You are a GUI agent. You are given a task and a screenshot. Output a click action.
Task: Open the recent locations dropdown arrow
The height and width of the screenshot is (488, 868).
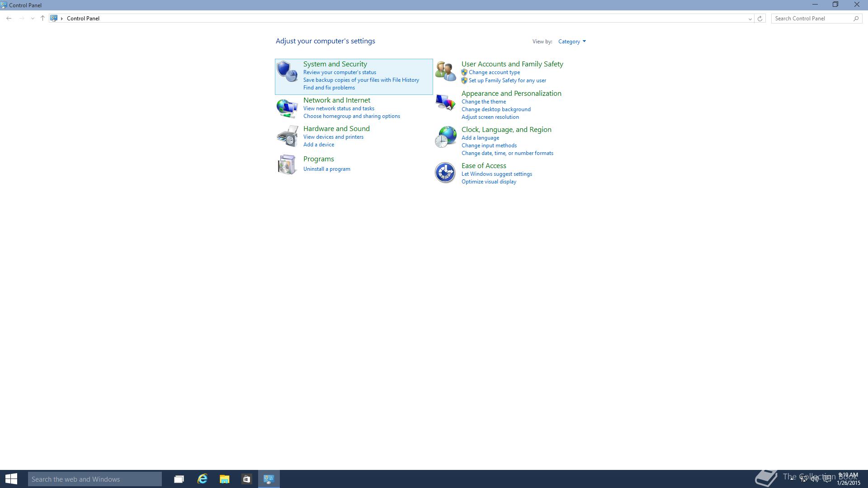tap(33, 19)
